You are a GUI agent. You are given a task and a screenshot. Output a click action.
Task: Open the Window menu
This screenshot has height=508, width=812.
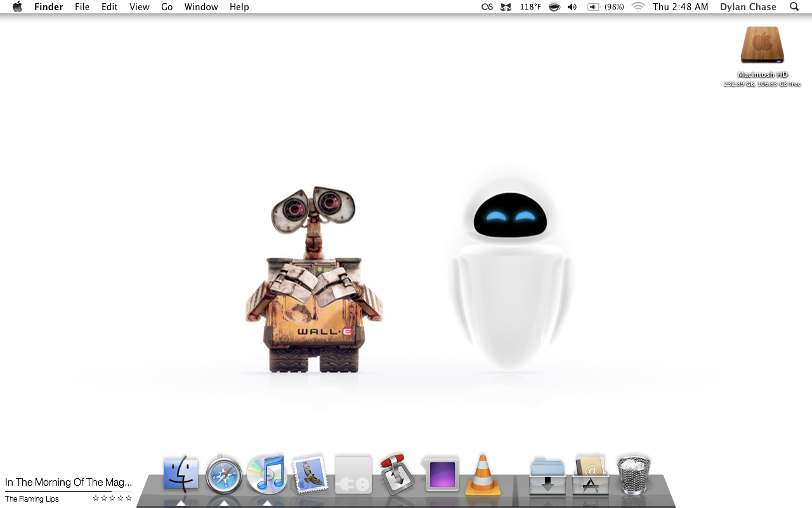pyautogui.click(x=201, y=7)
